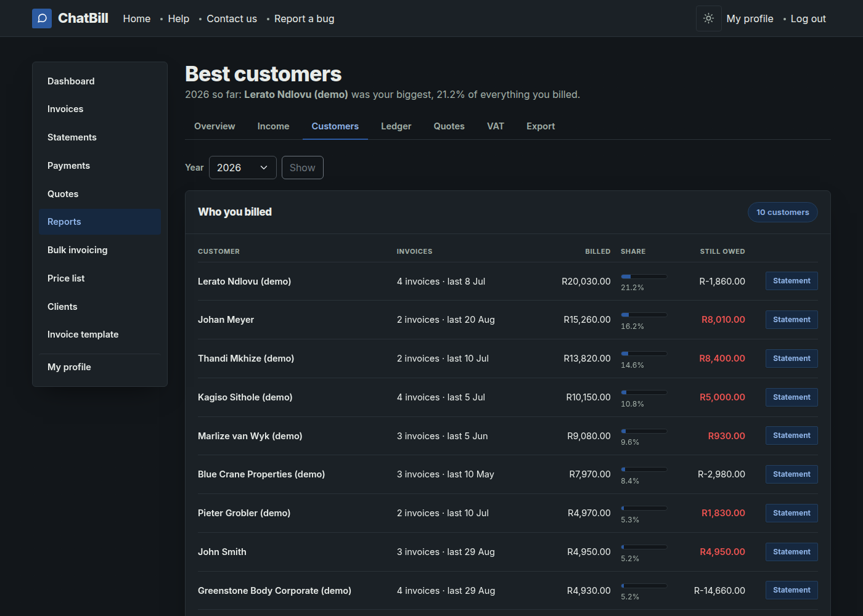Open My profile in the sidebar
This screenshot has width=863, height=616.
click(100, 367)
